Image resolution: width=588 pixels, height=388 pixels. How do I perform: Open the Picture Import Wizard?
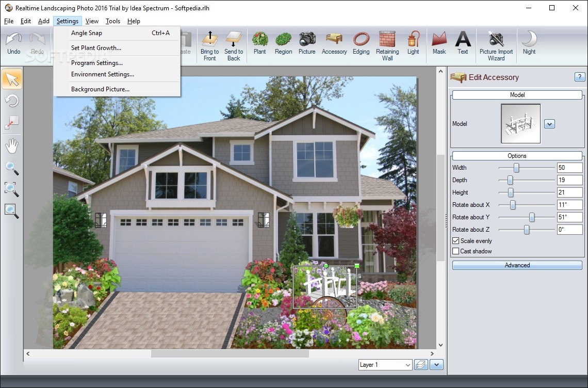pos(496,46)
